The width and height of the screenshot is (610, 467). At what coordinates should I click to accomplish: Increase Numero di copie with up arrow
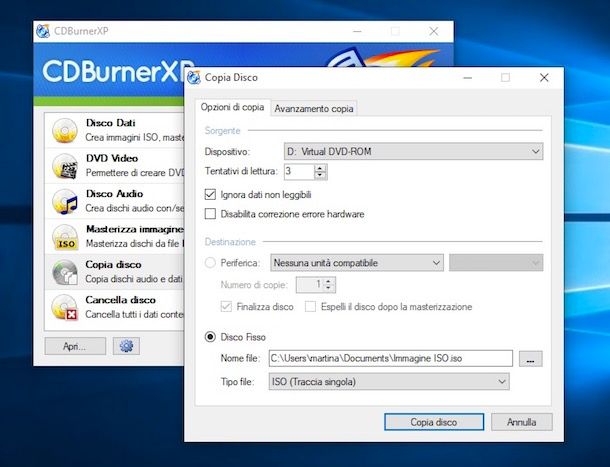tap(328, 281)
